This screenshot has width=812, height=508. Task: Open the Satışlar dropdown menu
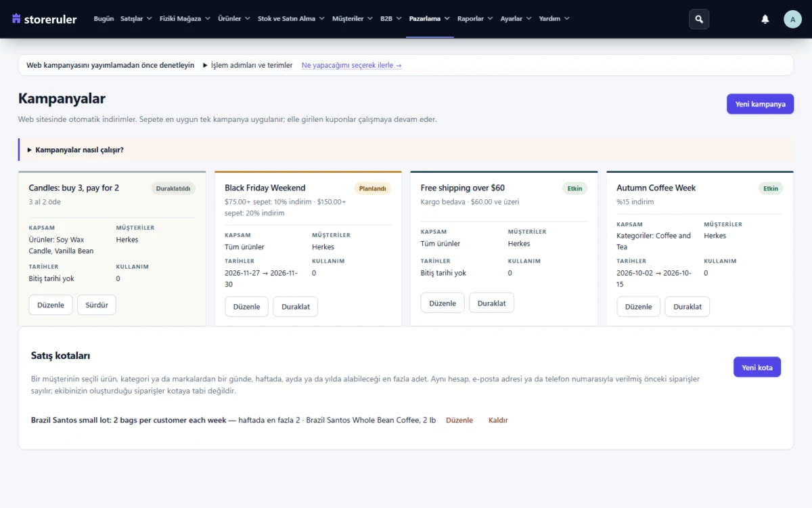click(x=136, y=19)
